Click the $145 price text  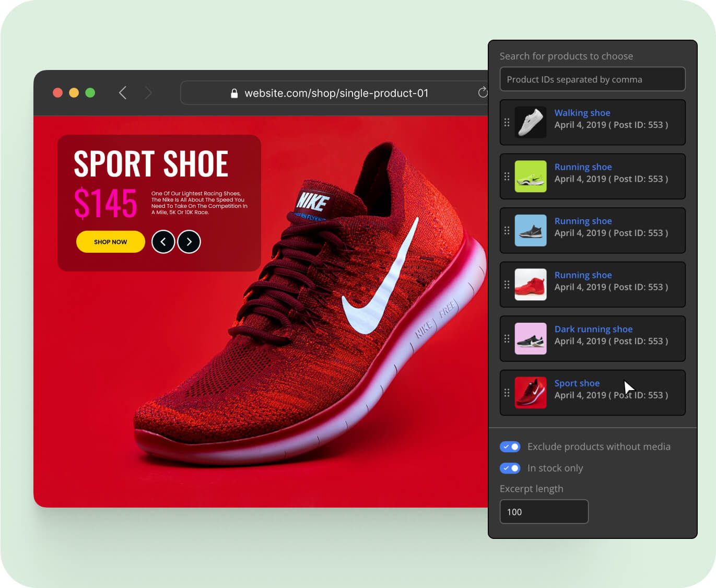[x=105, y=203]
